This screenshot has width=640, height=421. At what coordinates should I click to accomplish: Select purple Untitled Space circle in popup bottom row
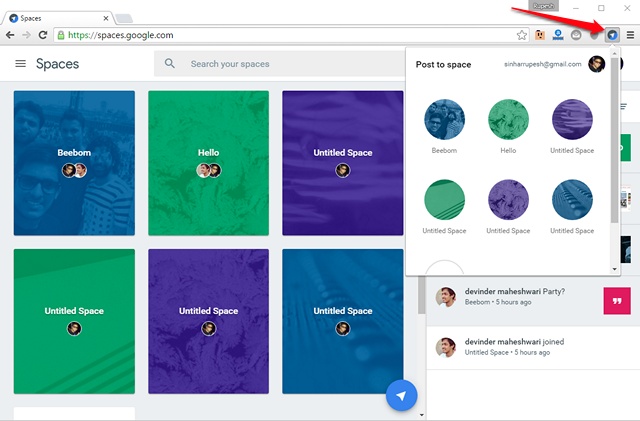(508, 200)
